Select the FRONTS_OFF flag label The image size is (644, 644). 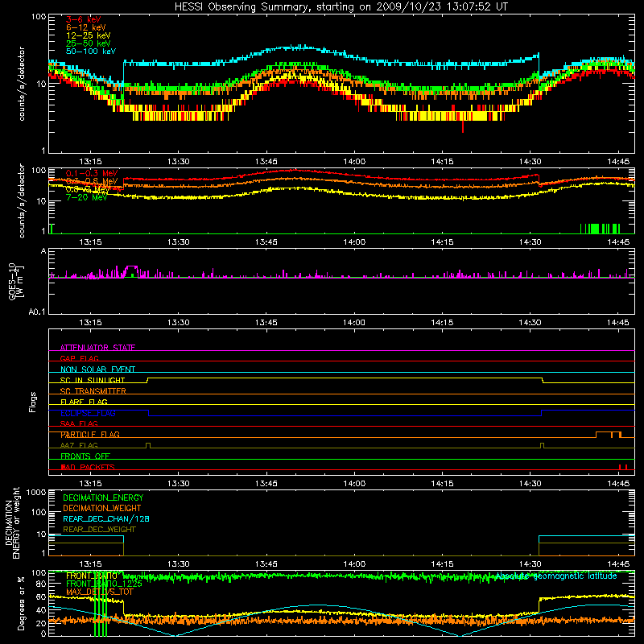pos(85,456)
